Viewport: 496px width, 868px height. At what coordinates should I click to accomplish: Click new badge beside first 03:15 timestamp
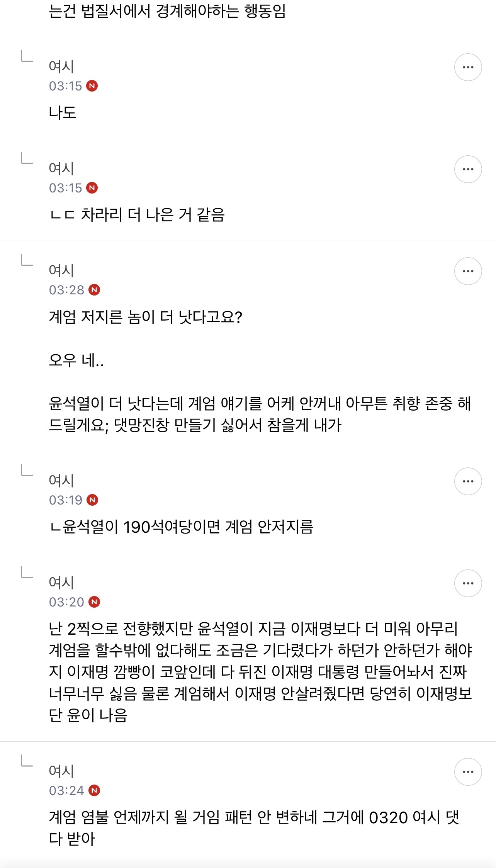click(92, 86)
